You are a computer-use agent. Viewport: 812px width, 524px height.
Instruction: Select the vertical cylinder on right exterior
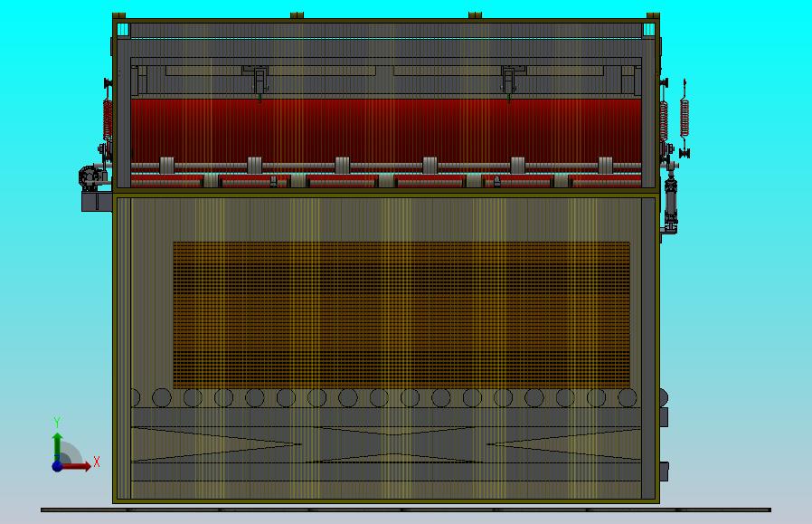(x=671, y=201)
